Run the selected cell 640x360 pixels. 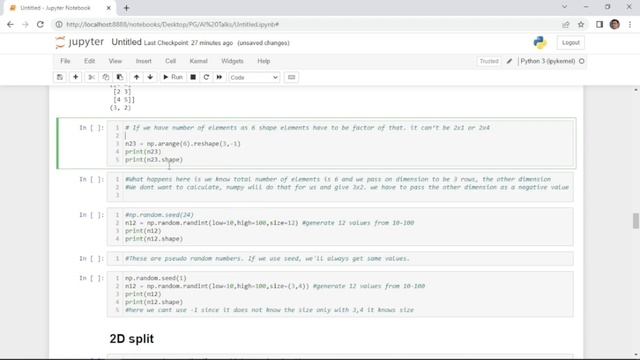tap(173, 77)
